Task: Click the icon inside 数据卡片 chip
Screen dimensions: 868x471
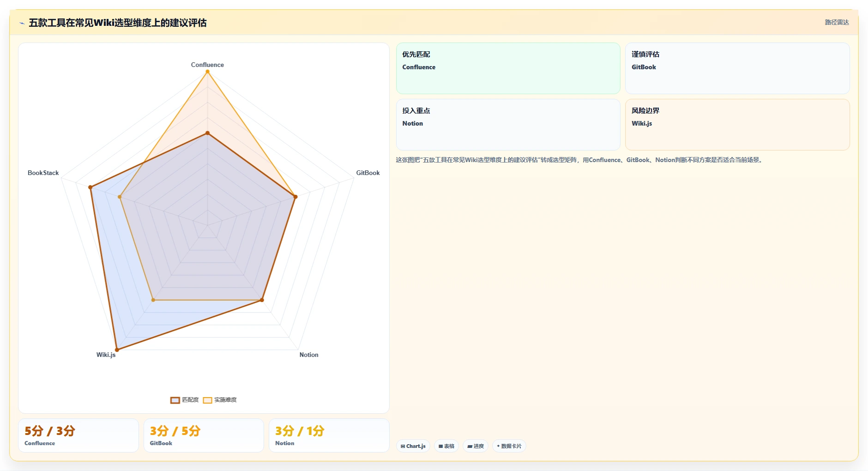Action: pyautogui.click(x=498, y=446)
